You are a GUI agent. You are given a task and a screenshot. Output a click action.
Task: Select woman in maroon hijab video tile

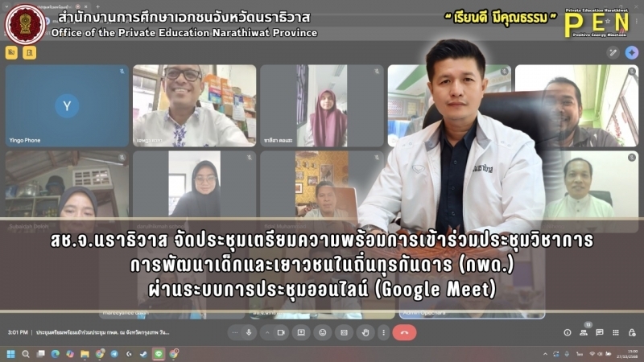321,106
